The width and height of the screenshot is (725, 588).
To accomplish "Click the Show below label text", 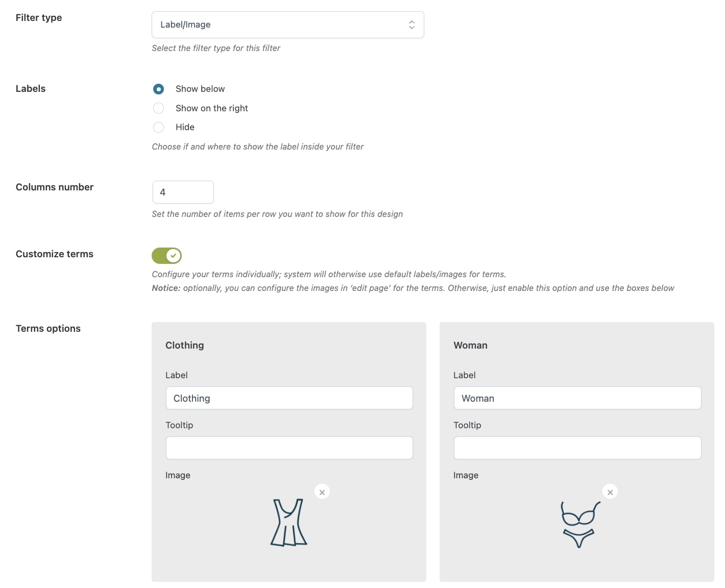I will [x=200, y=89].
